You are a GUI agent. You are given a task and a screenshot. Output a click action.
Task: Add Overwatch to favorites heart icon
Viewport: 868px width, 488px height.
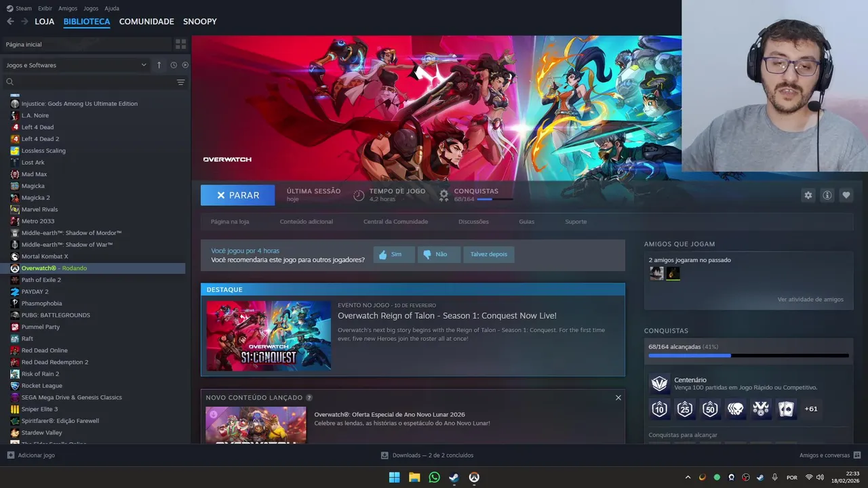(x=846, y=195)
